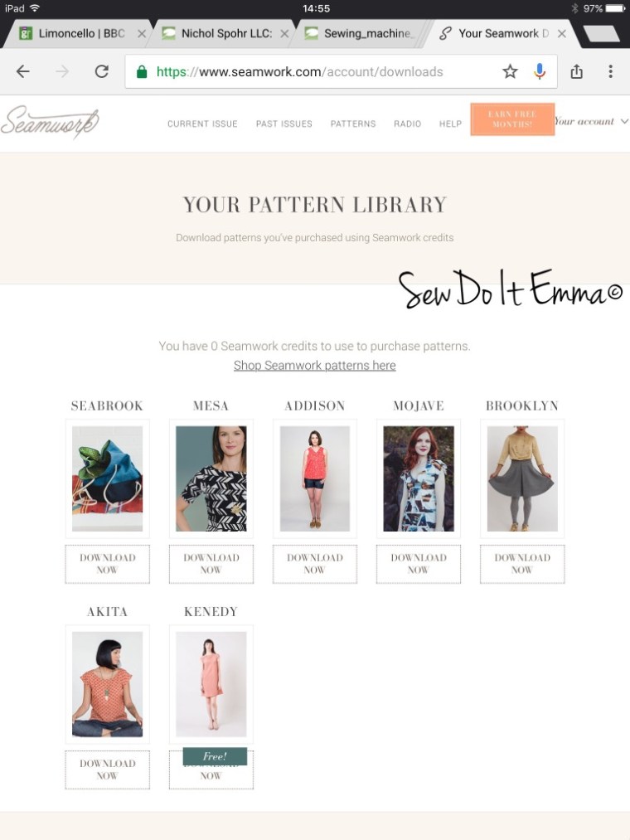Click Earn Free Months button

point(512,119)
